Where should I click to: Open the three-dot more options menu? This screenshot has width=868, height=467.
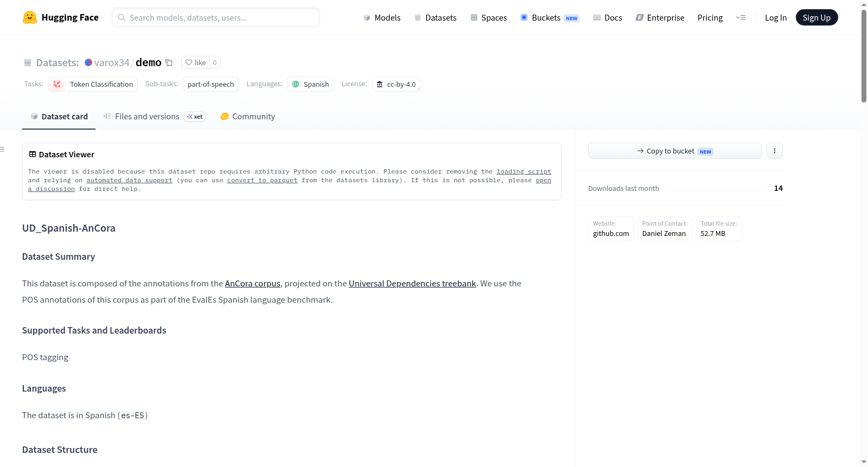[775, 151]
